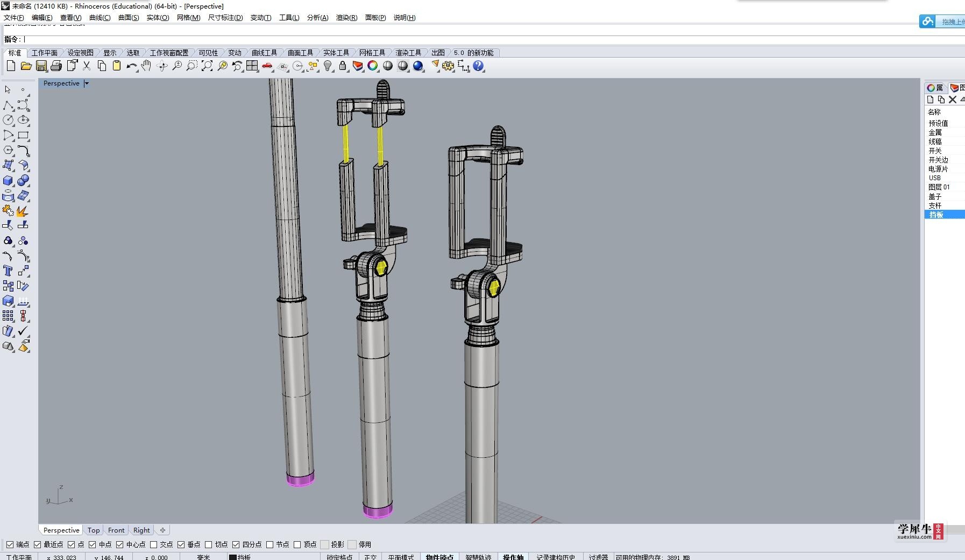Click the red car shaded-view icon
Screen dimensions: 965x560
[267, 66]
